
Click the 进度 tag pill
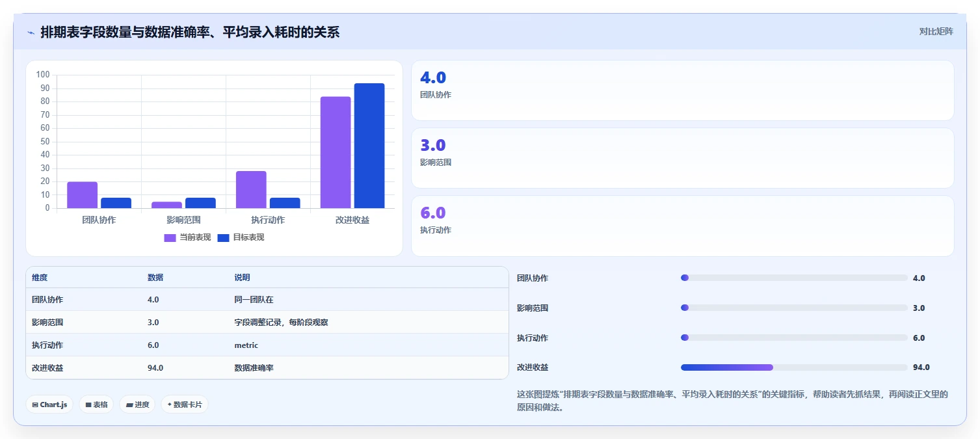point(137,405)
